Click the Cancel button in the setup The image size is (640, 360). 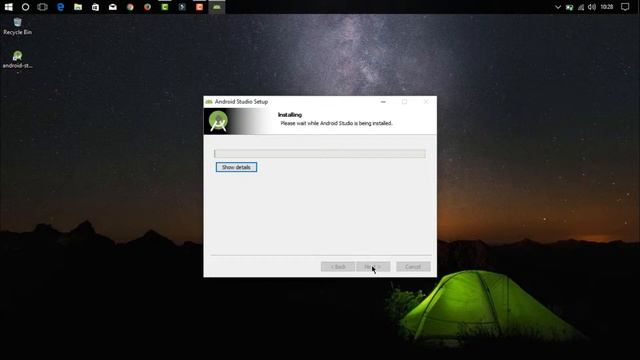413,267
